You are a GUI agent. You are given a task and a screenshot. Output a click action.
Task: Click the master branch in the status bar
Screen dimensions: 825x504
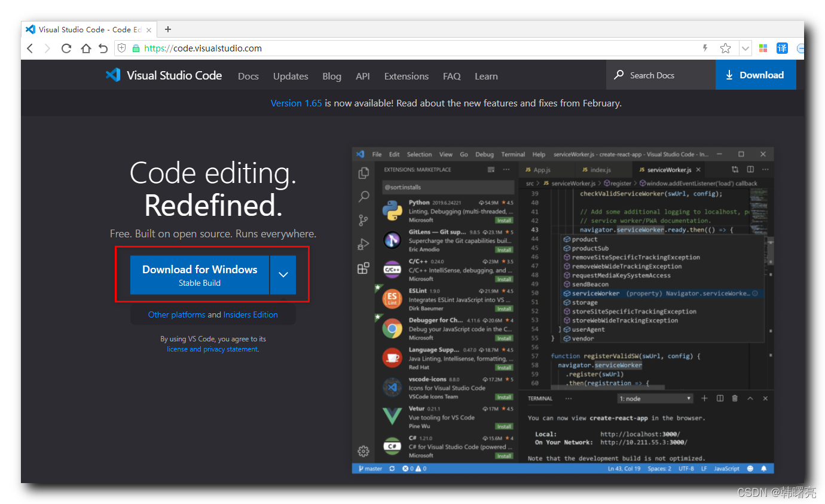pos(371,469)
